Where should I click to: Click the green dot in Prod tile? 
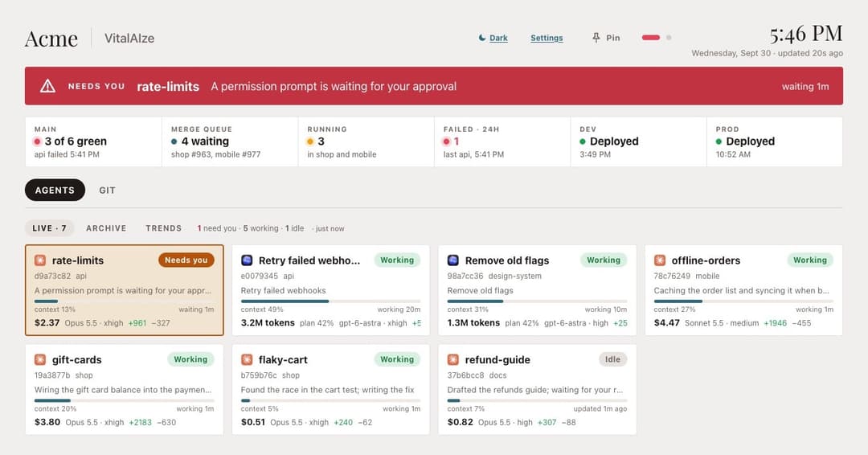(719, 141)
